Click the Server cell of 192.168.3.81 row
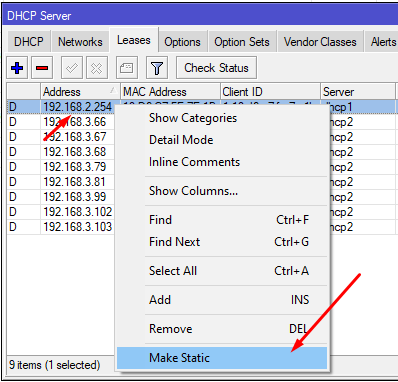The width and height of the screenshot is (398, 382). (x=362, y=182)
